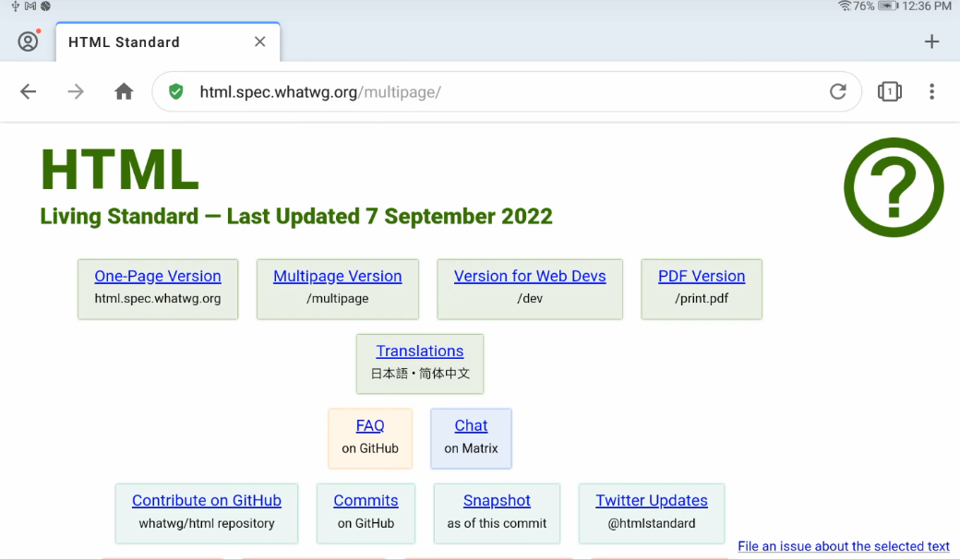Open Twitter Updates for @htmlstandard
This screenshot has height=560, width=960.
[651, 500]
